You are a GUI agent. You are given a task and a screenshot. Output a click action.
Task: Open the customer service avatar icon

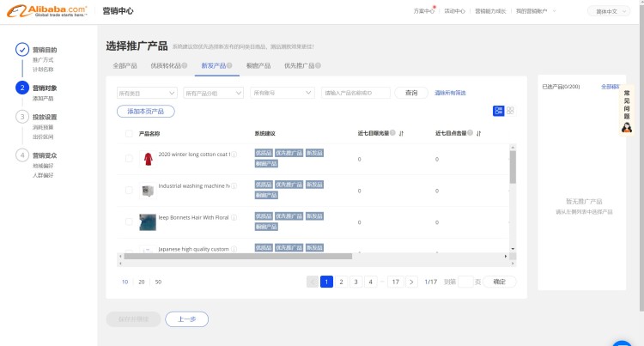click(x=627, y=127)
